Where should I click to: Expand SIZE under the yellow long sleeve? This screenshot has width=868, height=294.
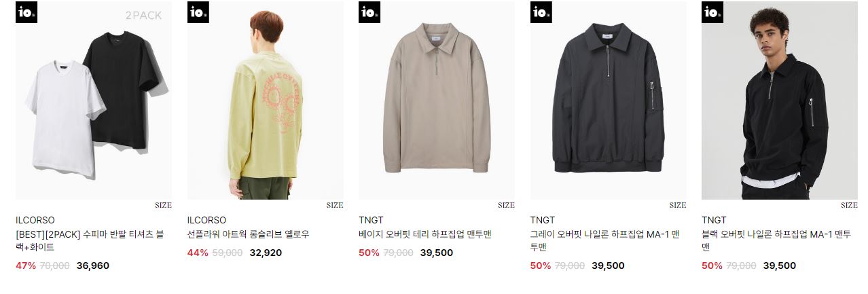point(335,205)
